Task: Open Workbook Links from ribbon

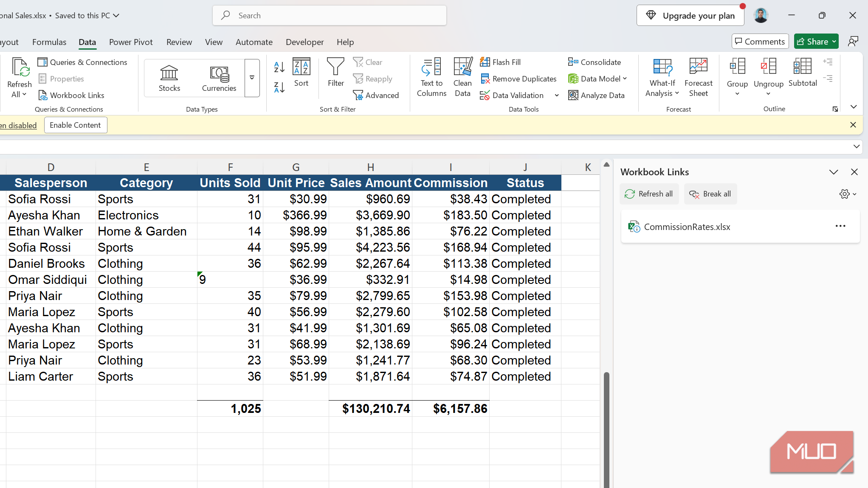Action: coord(71,95)
